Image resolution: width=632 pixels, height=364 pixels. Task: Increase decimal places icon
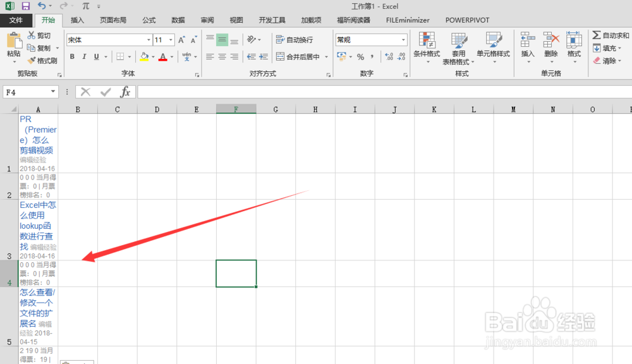[389, 56]
